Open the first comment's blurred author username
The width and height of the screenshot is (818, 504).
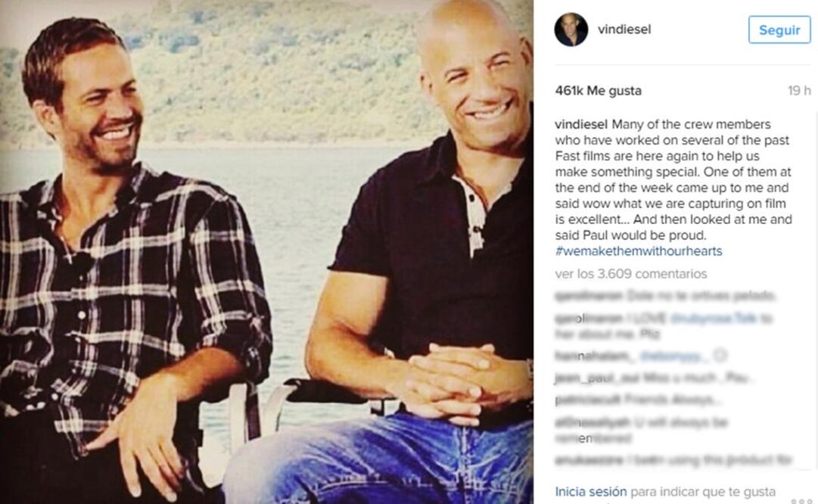(x=589, y=296)
